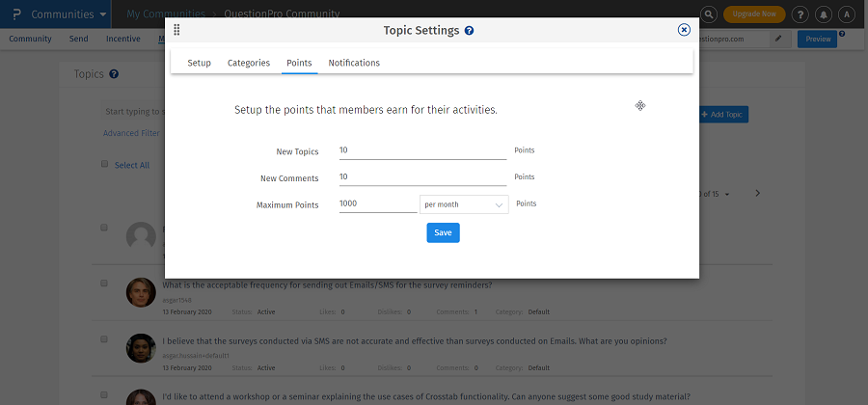Click the Upgrade Now button

click(754, 14)
